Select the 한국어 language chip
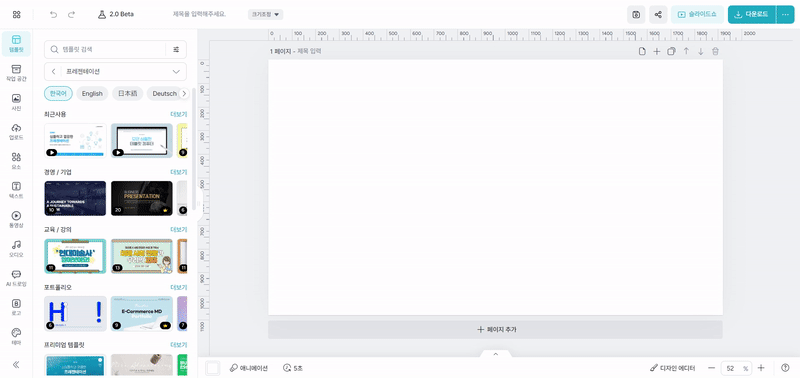This screenshot has width=800, height=378. 58,93
